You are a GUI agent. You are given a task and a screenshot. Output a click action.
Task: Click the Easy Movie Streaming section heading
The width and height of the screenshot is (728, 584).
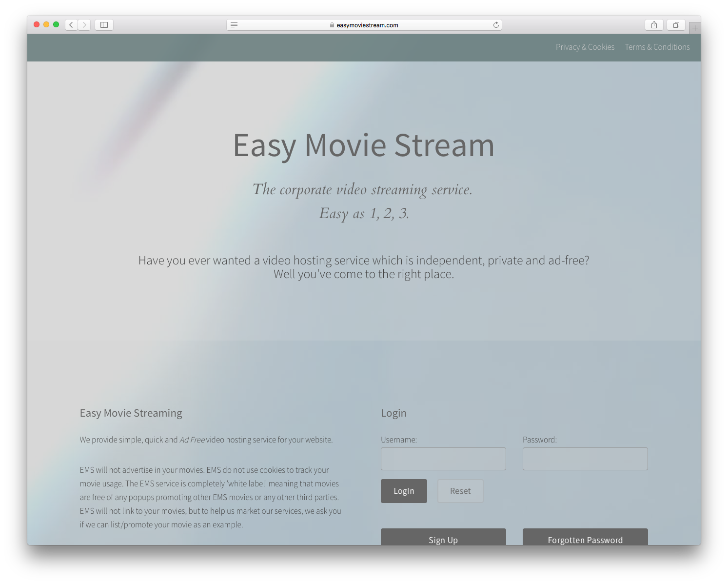click(131, 413)
